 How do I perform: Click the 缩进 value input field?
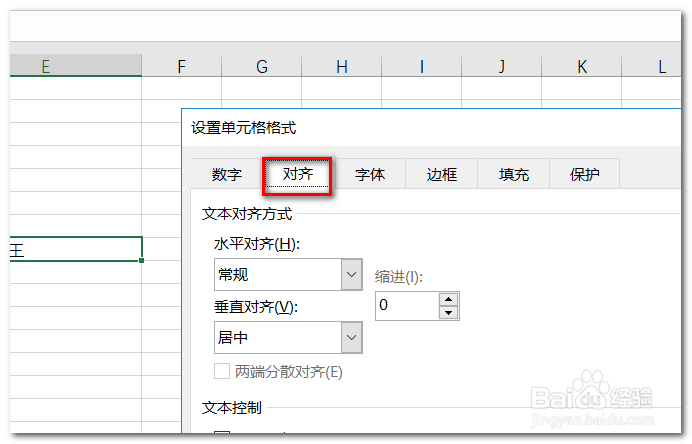407,305
